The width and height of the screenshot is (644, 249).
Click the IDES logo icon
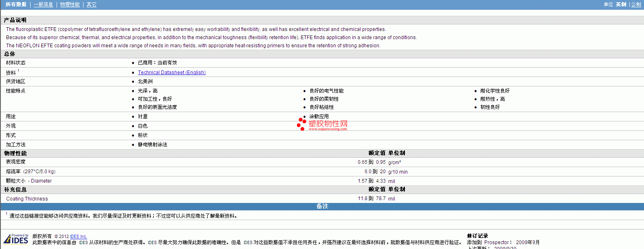click(16, 239)
